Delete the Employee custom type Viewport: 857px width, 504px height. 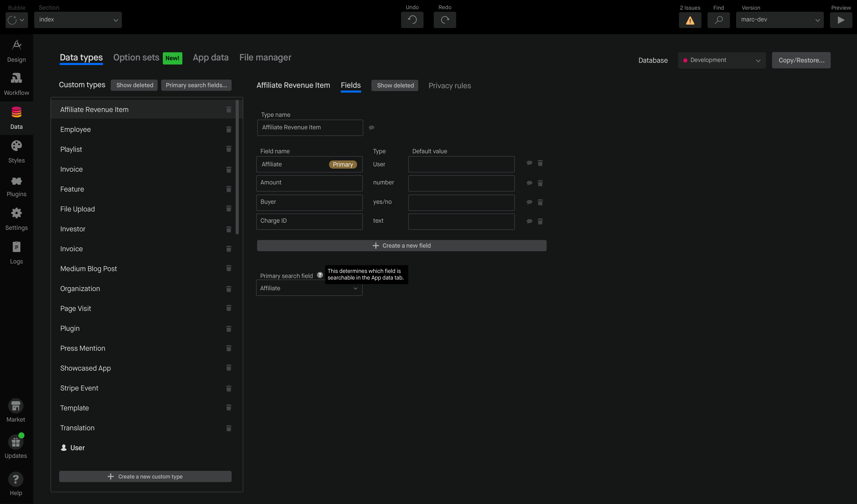pos(229,130)
